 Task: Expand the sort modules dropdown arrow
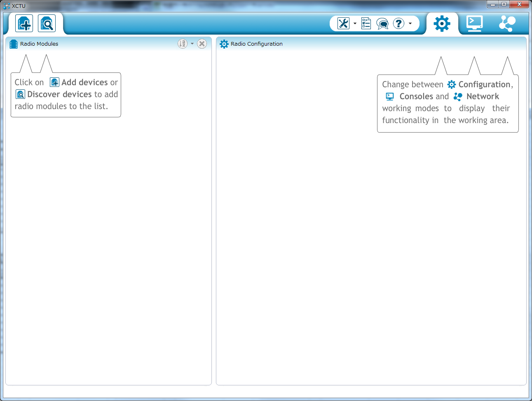192,44
